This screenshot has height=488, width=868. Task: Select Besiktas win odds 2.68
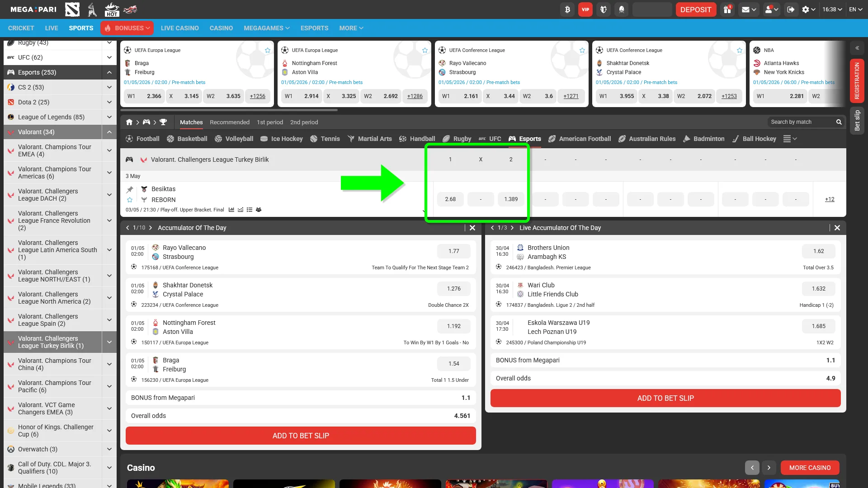[450, 199]
